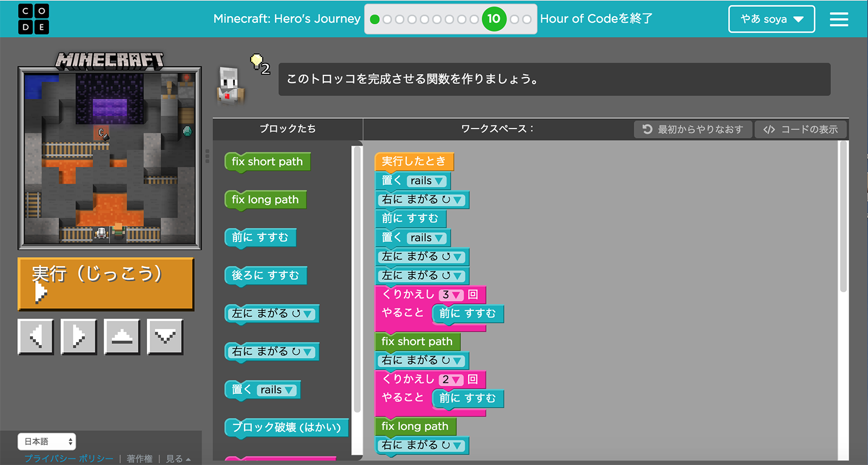Click the workspace fix short path block
This screenshot has width=868, height=465.
pos(417,341)
